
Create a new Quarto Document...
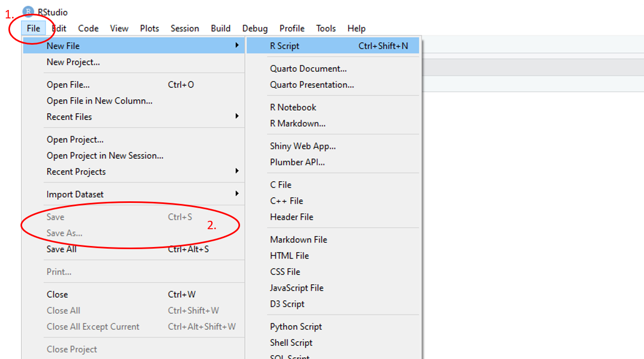point(333,68)
